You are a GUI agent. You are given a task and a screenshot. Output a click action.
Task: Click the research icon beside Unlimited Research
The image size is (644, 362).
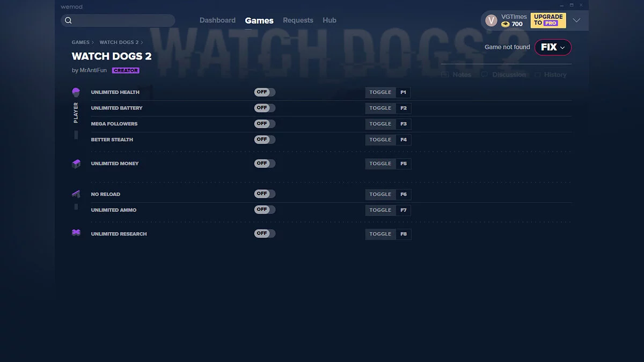(76, 233)
